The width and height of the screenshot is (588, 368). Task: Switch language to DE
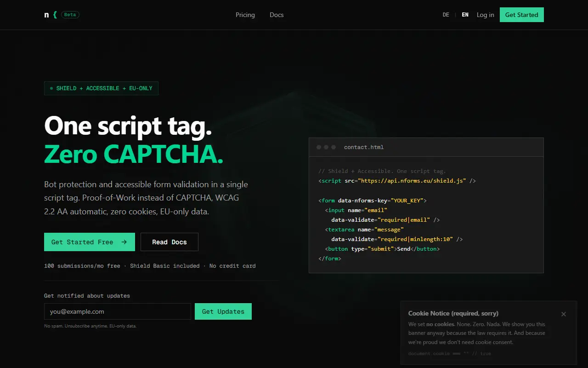pyautogui.click(x=446, y=15)
